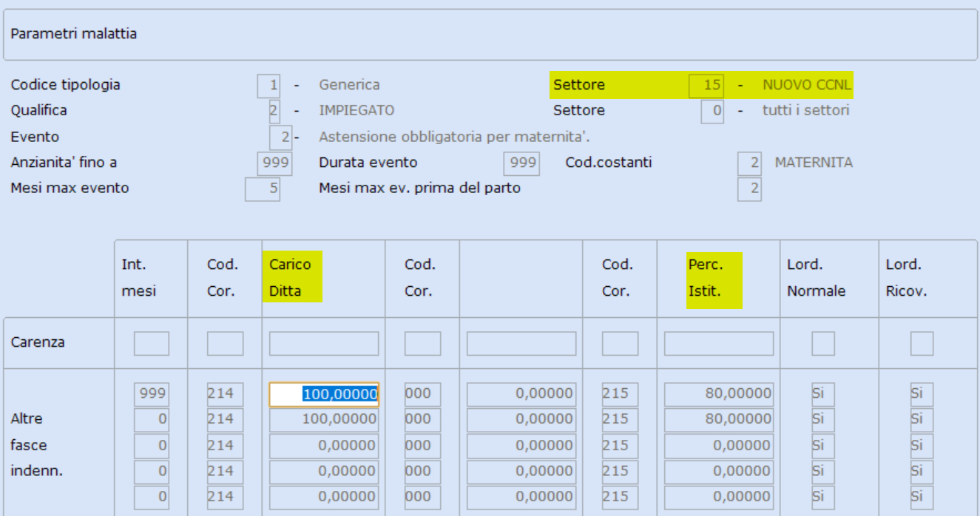The width and height of the screenshot is (980, 516).
Task: Select the Carenza row Lord. Ricov. box
Action: pyautogui.click(x=922, y=344)
